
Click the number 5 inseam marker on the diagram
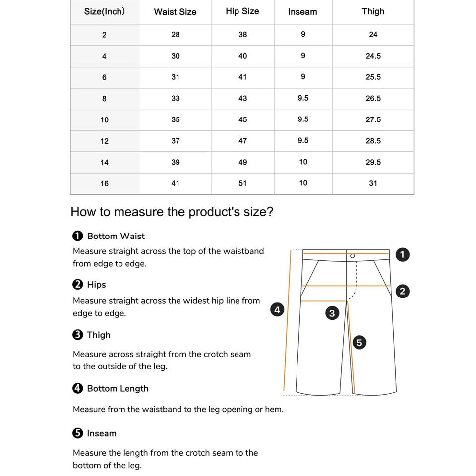click(x=359, y=343)
